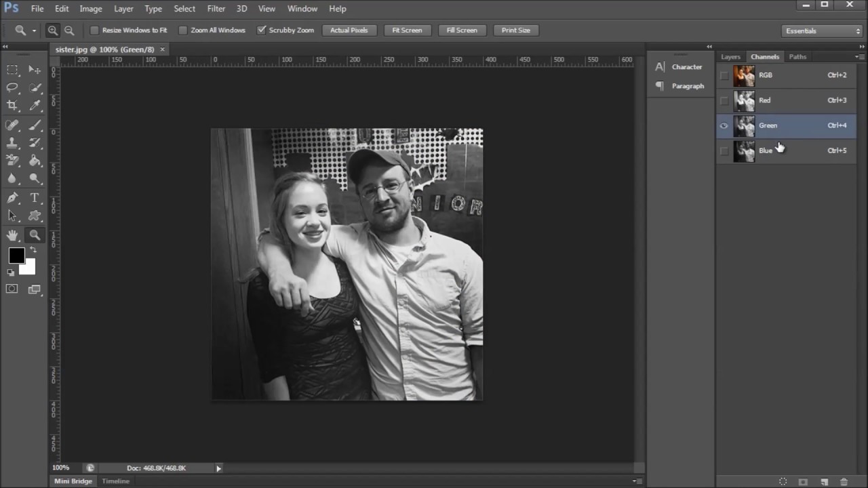Expand the status bar info arrow

click(x=218, y=468)
